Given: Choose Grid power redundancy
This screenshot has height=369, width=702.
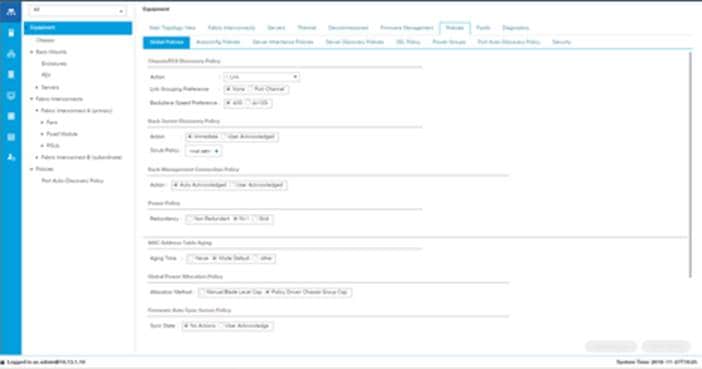Looking at the screenshot, I should coord(256,219).
